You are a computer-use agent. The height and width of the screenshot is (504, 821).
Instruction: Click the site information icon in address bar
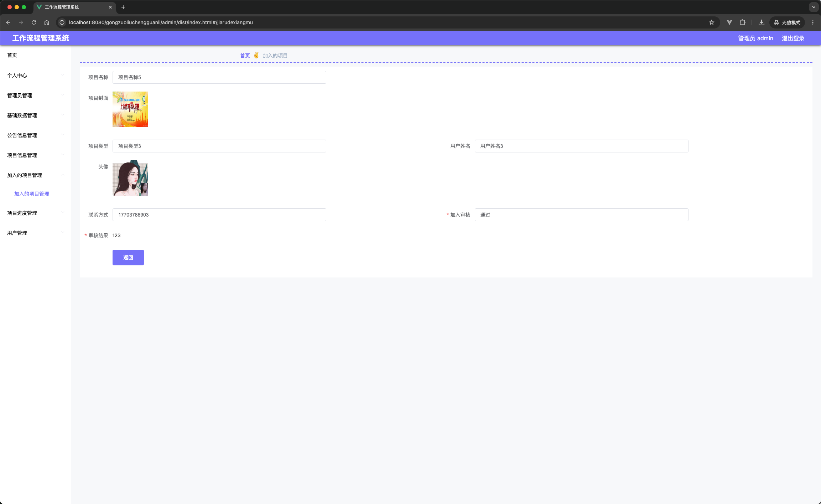tap(62, 22)
